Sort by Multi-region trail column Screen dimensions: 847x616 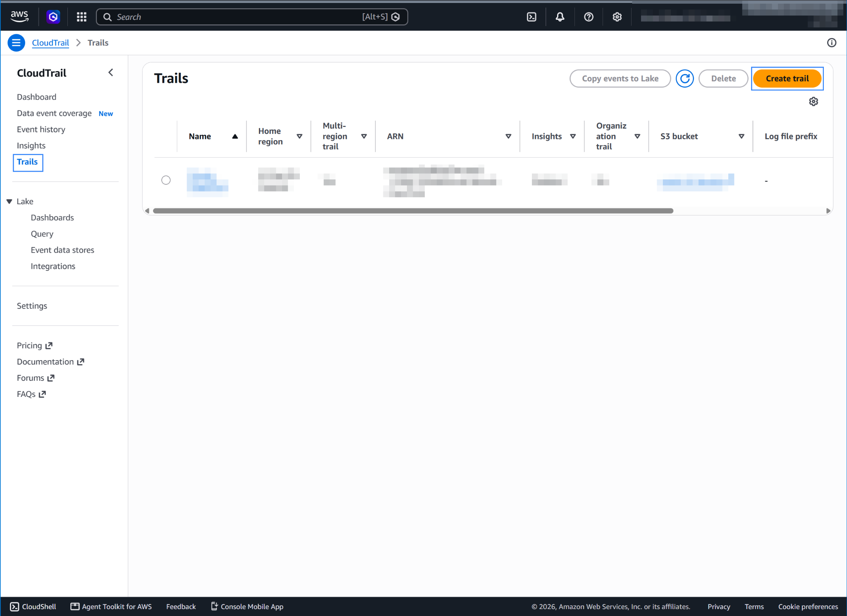click(364, 136)
